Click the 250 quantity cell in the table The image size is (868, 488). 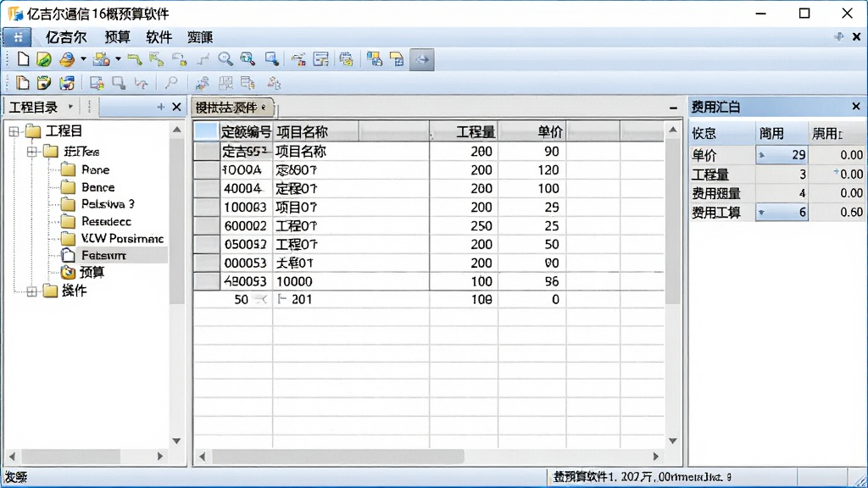pos(464,225)
